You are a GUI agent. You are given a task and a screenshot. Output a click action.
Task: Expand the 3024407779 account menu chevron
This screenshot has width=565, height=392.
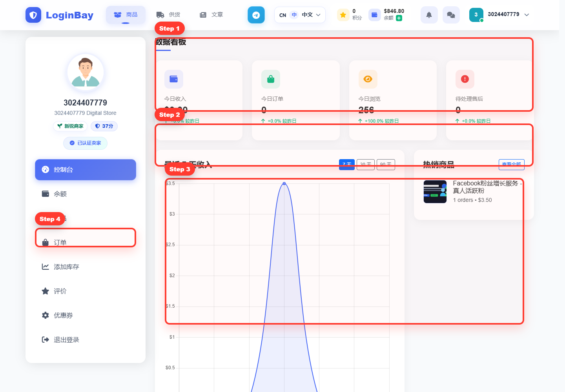[527, 15]
